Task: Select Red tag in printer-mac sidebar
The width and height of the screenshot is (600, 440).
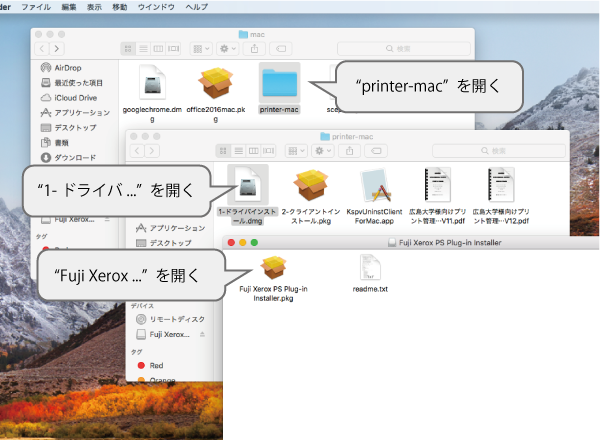Action: [x=150, y=365]
